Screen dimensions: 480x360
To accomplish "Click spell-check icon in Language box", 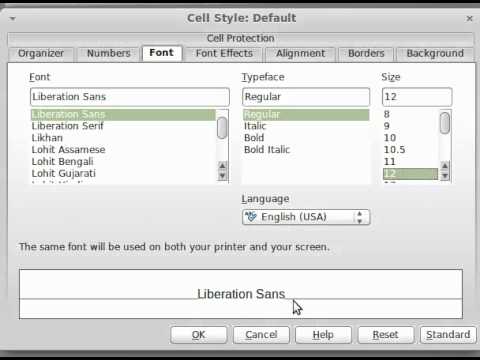I will [x=251, y=217].
